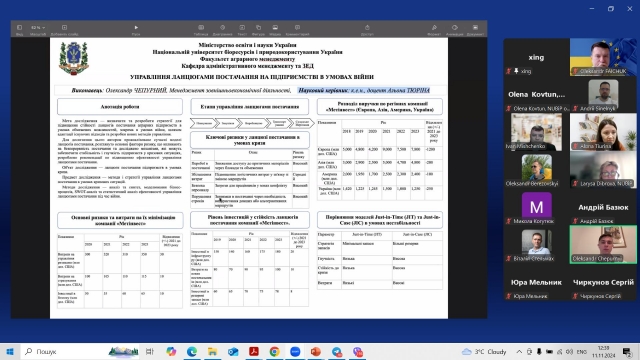
Task: Select Чиркунов Сергій participant tile
Action: [x=603, y=282]
